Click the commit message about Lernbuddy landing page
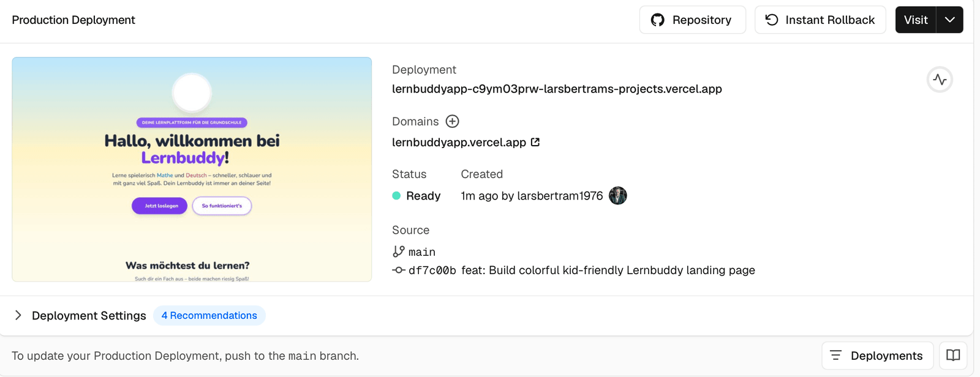980x377 pixels. tap(608, 271)
